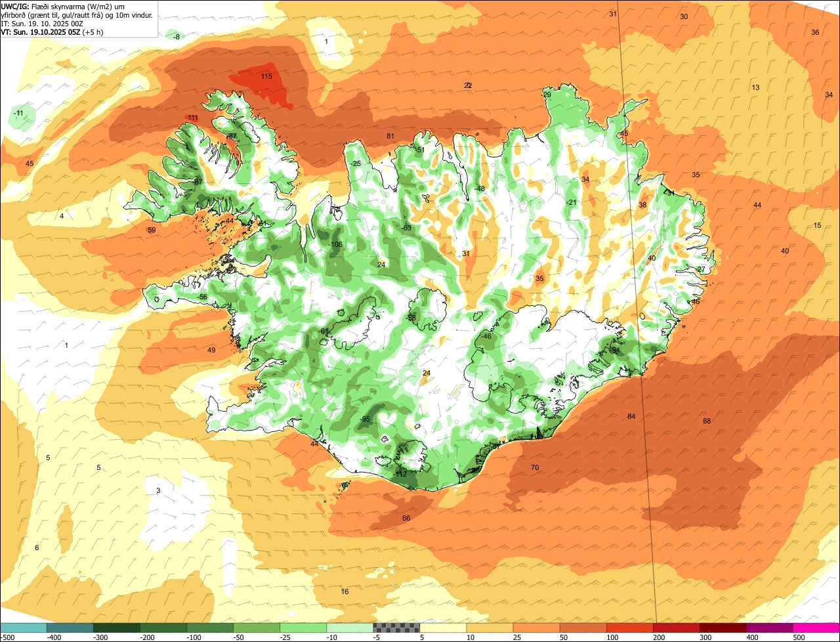Screen dimensions: 840x642
Task: Click the -95 value in southern Iceland
Action: pyautogui.click(x=365, y=419)
